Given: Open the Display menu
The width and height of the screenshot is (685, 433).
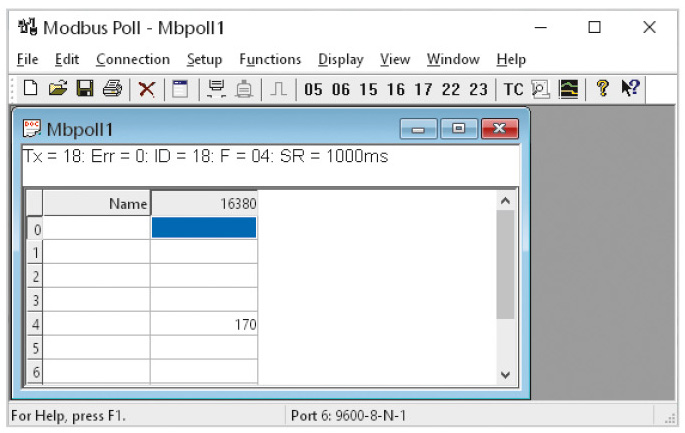Looking at the screenshot, I should click(341, 59).
